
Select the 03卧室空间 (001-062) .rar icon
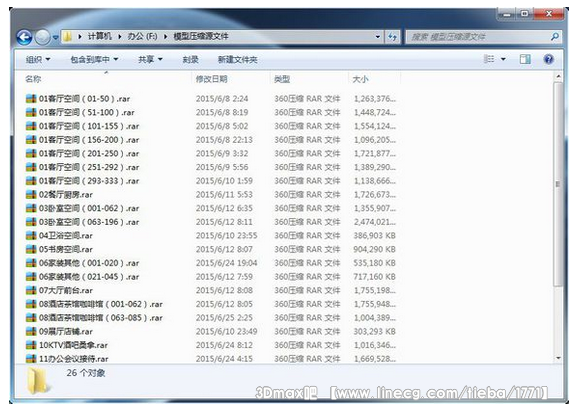click(x=31, y=208)
